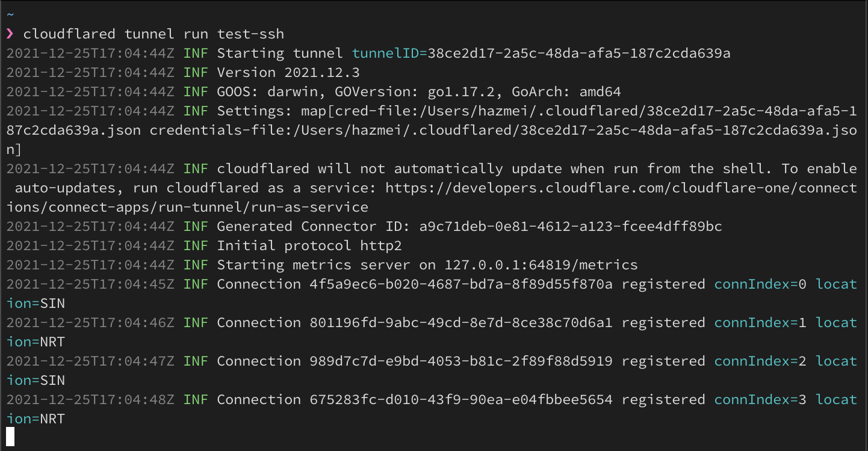
Task: Click the pink prompt chevron symbol
Action: pyautogui.click(x=10, y=34)
